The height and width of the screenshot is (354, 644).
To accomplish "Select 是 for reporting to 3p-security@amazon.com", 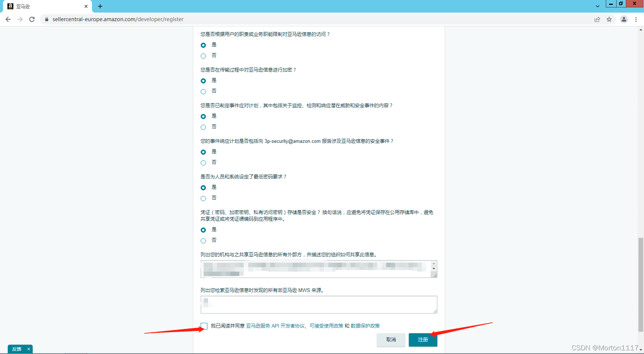I will point(203,152).
